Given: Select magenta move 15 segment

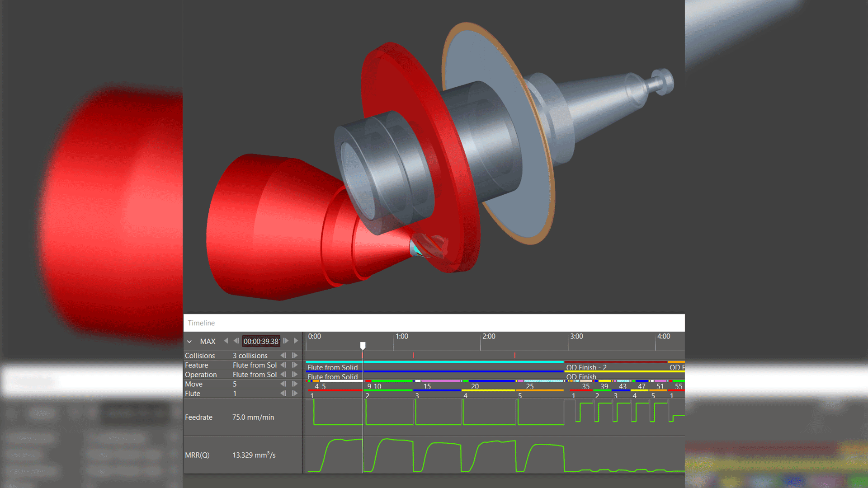Looking at the screenshot, I should [x=441, y=381].
